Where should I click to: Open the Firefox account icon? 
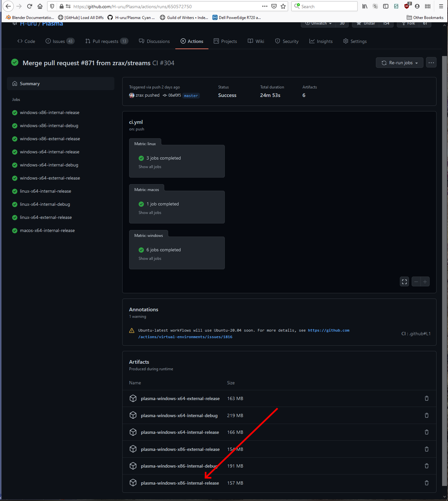417,6
